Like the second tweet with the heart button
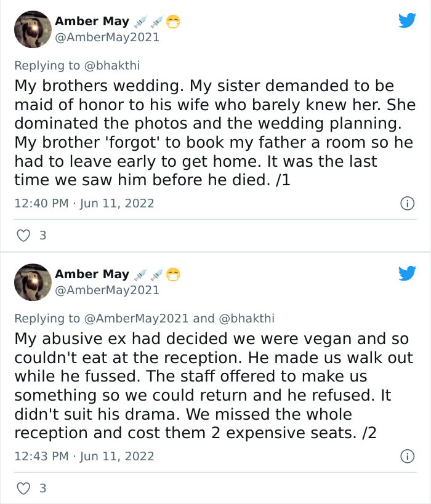 (x=23, y=489)
